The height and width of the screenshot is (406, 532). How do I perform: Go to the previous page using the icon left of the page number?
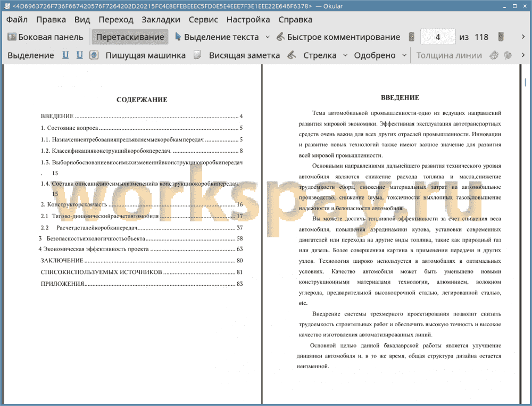[412, 37]
